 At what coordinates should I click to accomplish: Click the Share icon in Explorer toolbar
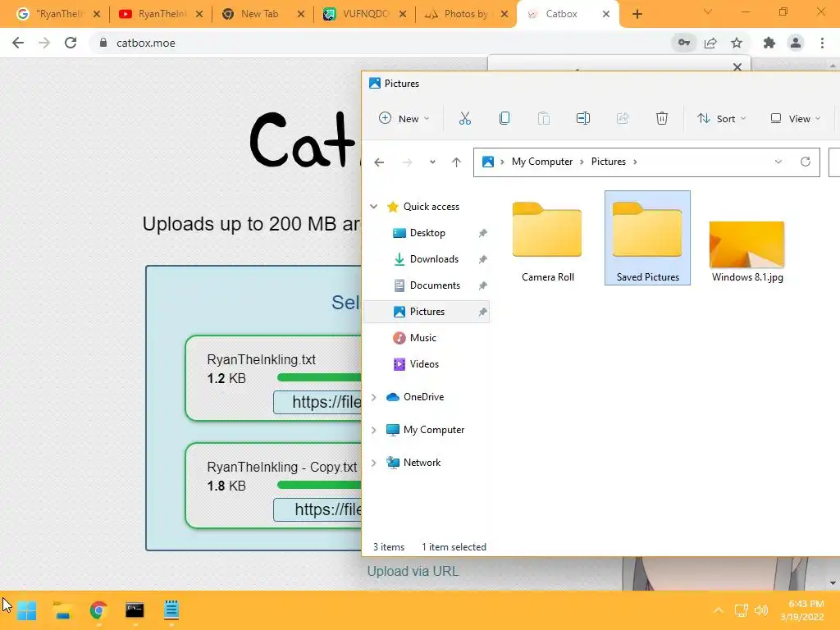click(x=622, y=118)
